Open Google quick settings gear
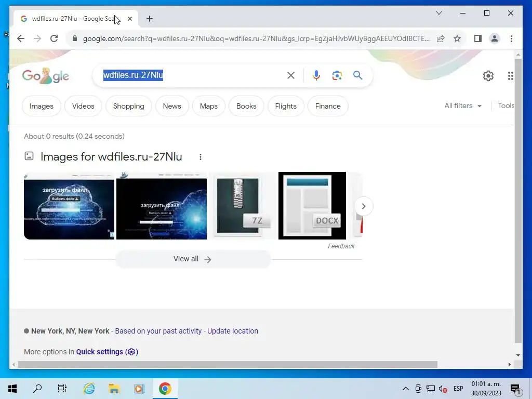The image size is (532, 399). [x=488, y=76]
